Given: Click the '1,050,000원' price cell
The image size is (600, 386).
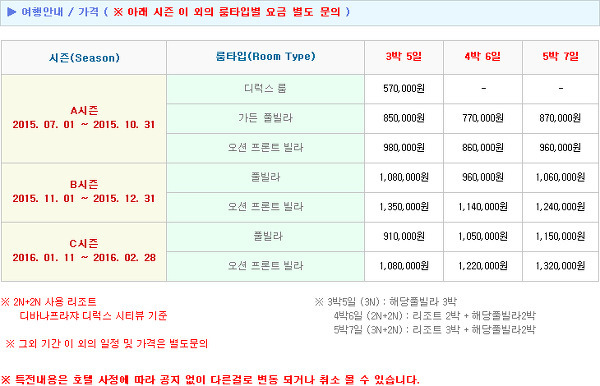Looking at the screenshot, I should tap(483, 236).
